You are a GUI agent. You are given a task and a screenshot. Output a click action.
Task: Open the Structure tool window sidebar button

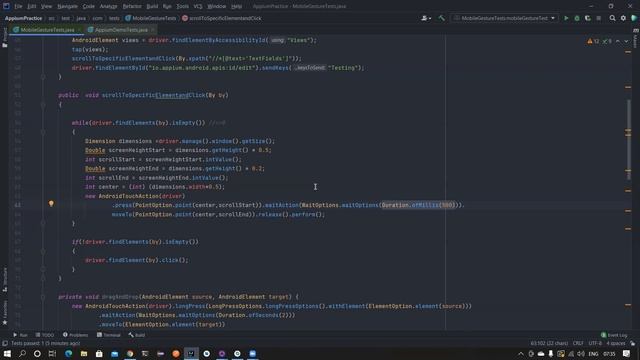point(4,280)
